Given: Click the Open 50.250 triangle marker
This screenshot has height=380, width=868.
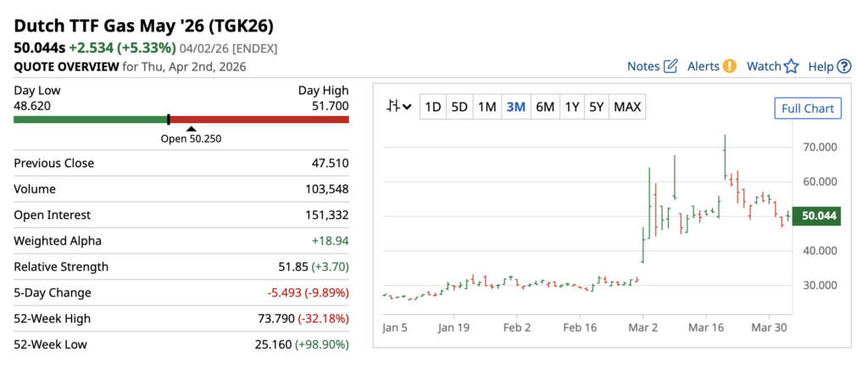Looking at the screenshot, I should [x=191, y=129].
